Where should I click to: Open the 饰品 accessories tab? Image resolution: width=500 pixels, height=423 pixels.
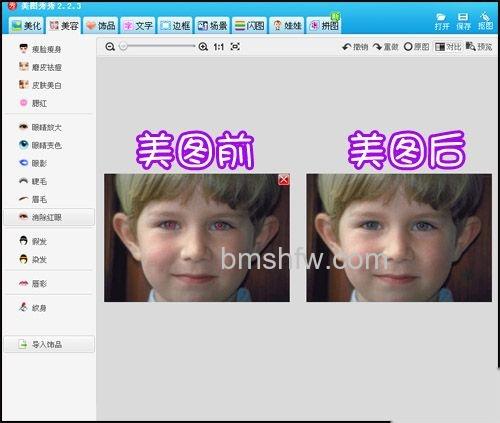101,26
